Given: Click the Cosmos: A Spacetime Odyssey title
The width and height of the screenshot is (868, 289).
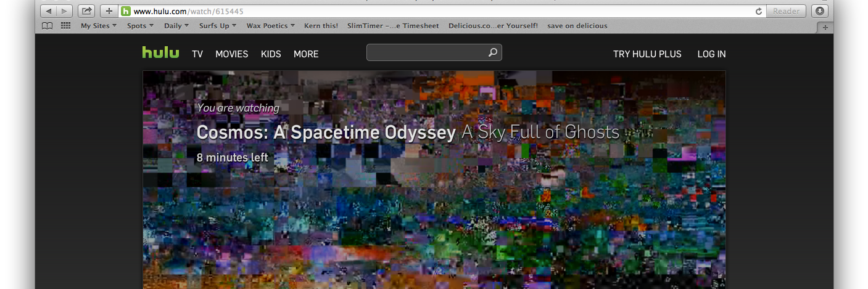Looking at the screenshot, I should 326,132.
